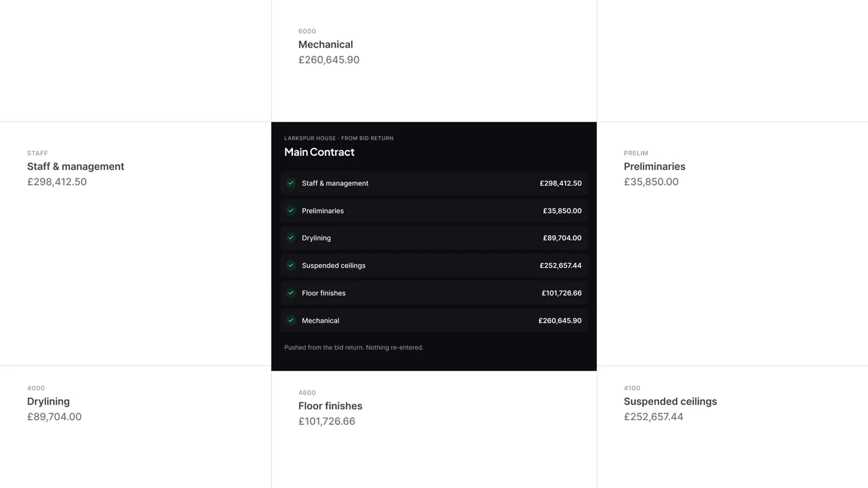Select Floor finishes label in Main Contract
This screenshot has width=868, height=488.
point(323,293)
